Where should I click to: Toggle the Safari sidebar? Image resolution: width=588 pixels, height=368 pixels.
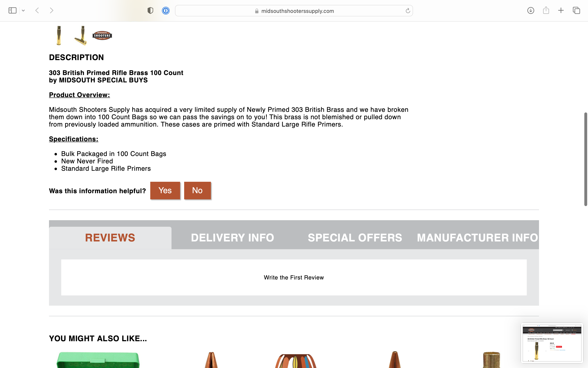12,10
